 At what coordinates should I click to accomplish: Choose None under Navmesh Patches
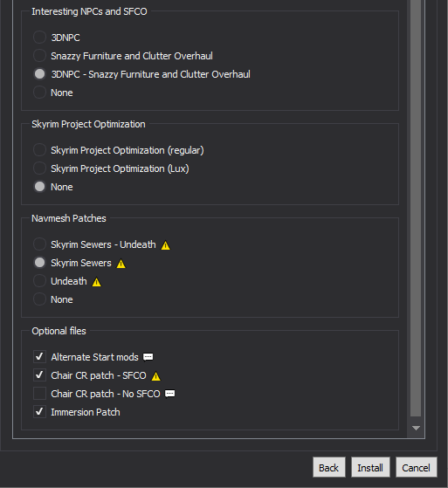click(39, 299)
